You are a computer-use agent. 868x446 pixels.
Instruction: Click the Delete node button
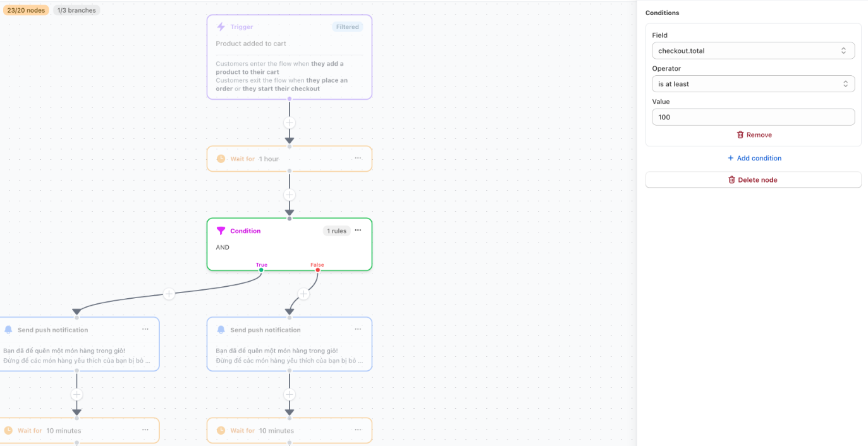pyautogui.click(x=753, y=180)
